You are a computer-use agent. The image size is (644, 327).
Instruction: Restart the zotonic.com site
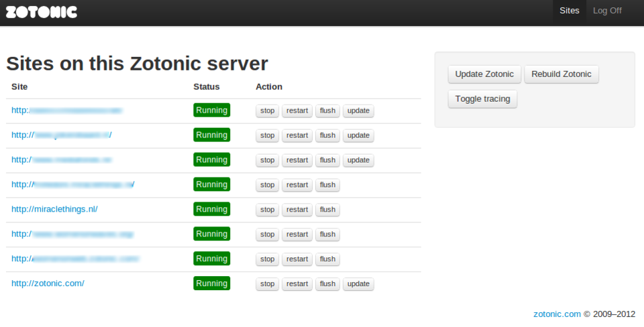coord(297,284)
